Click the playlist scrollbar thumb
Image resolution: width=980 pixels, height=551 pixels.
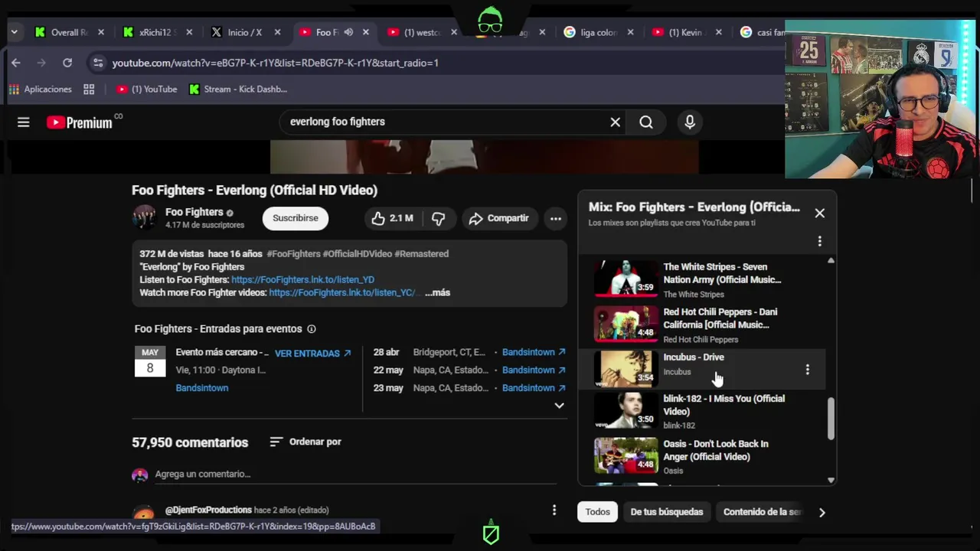click(831, 419)
